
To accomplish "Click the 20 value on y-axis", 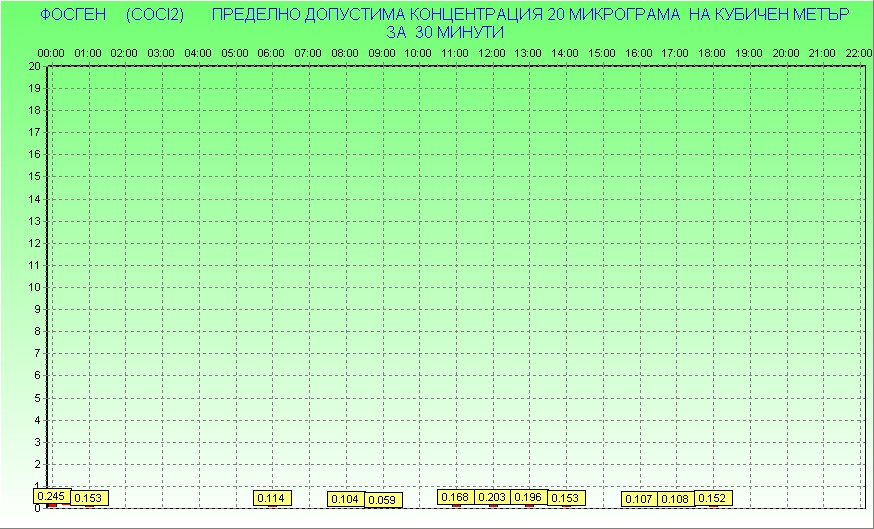I will [x=35, y=66].
